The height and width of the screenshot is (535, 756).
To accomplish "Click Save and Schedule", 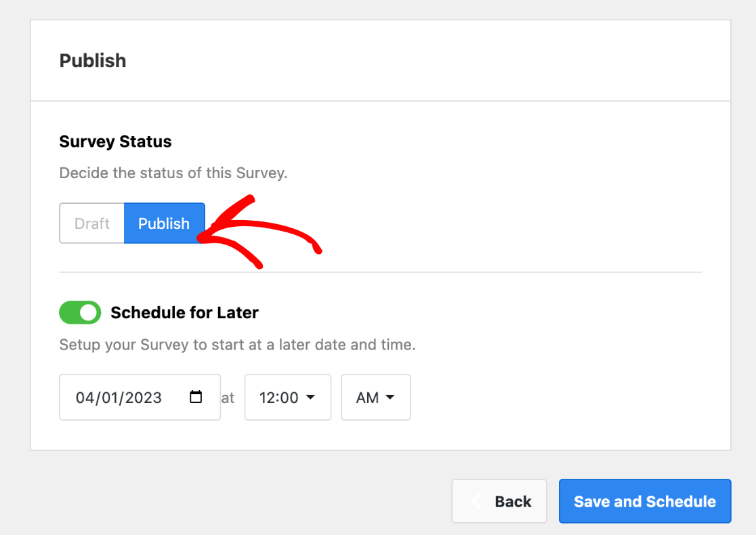I will [645, 502].
